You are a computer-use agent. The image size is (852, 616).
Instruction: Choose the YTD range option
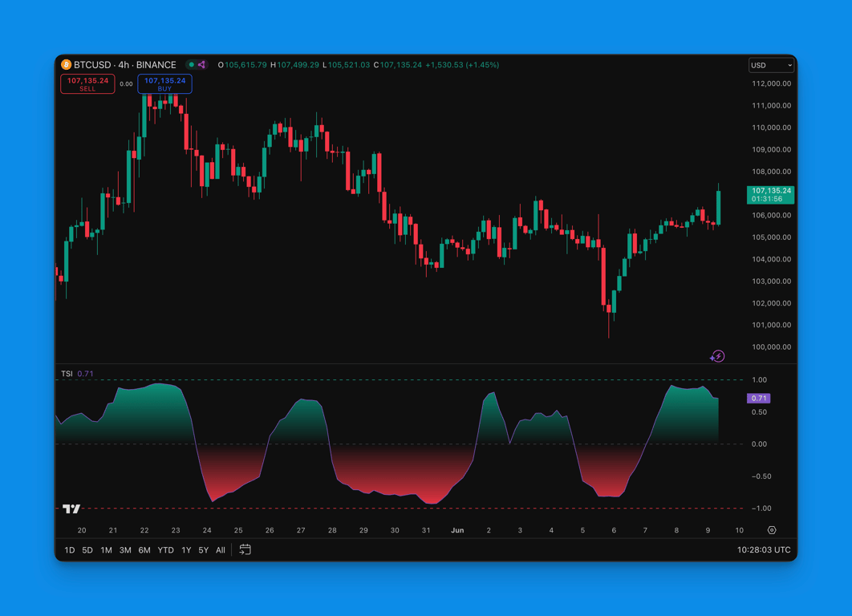pyautogui.click(x=165, y=550)
